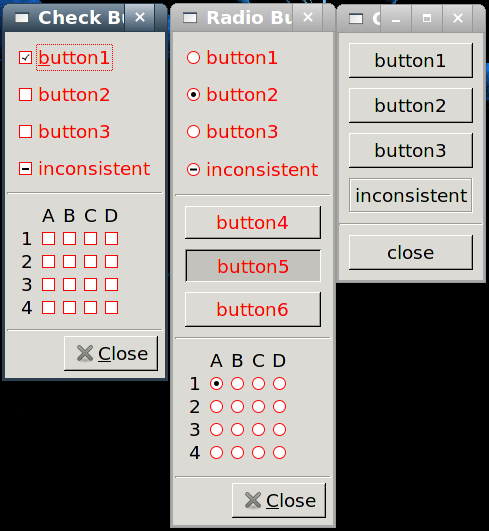Select grid radio row 3 column B
This screenshot has height=531, width=489.
point(237,429)
